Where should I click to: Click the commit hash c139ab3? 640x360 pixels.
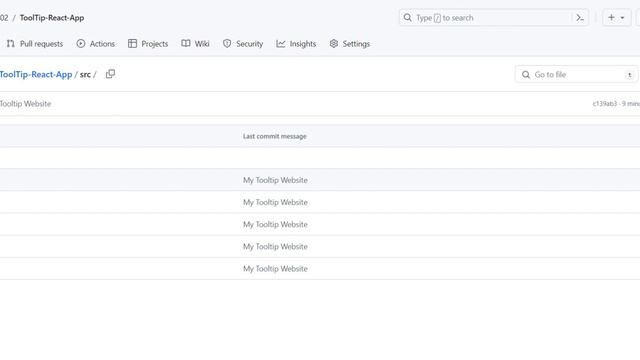pyautogui.click(x=604, y=104)
